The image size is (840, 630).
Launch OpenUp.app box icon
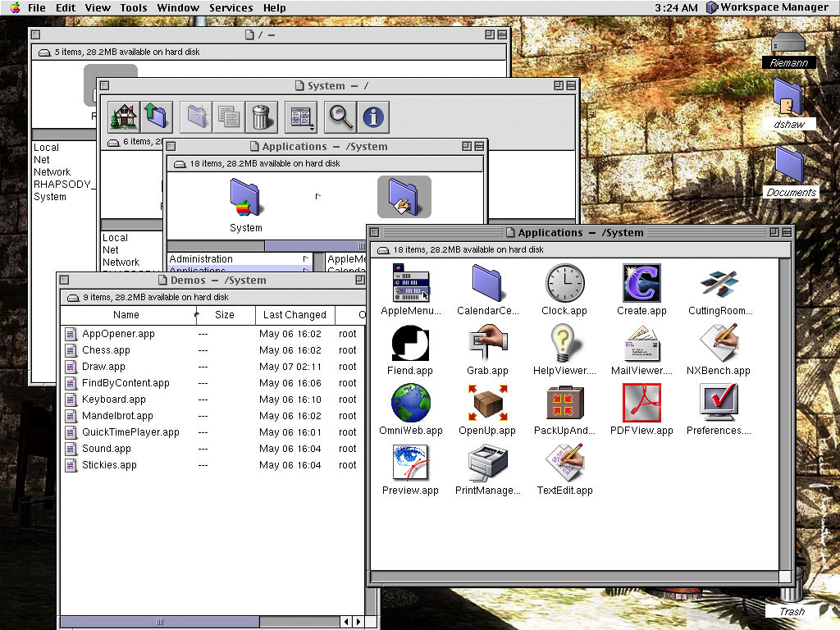coord(487,403)
